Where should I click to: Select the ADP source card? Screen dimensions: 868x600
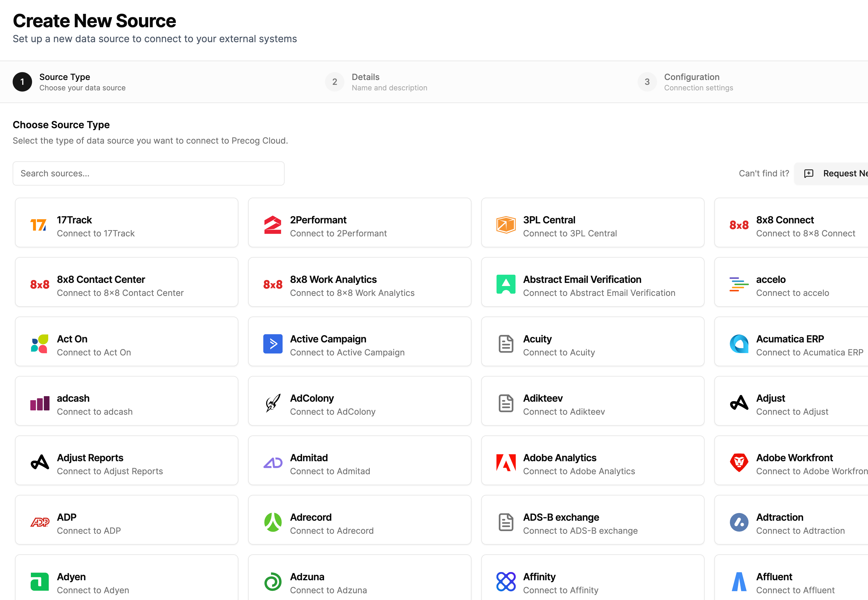pyautogui.click(x=126, y=520)
